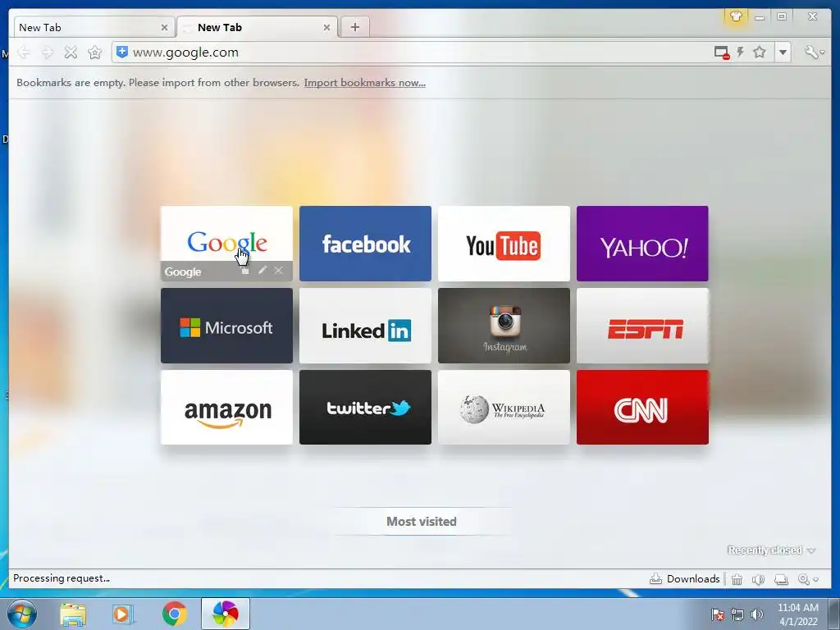The image size is (840, 630).
Task: Click the 360 browser taskbar icon
Action: pos(225,614)
